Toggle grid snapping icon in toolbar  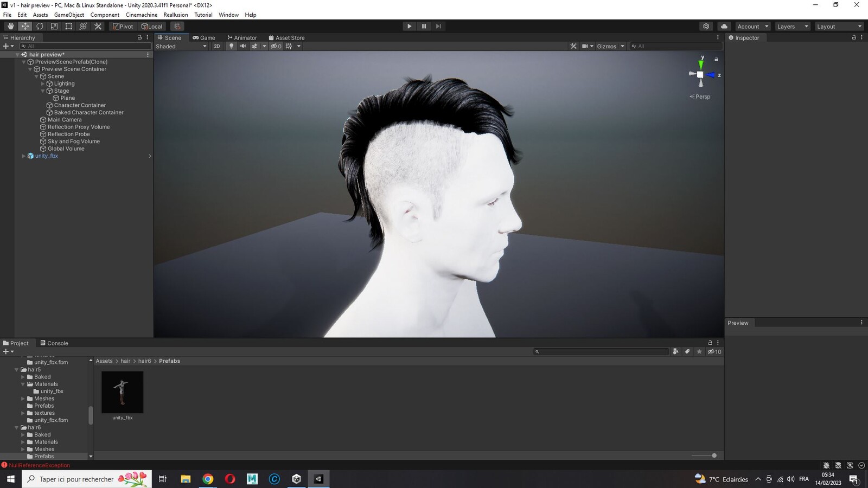click(177, 26)
